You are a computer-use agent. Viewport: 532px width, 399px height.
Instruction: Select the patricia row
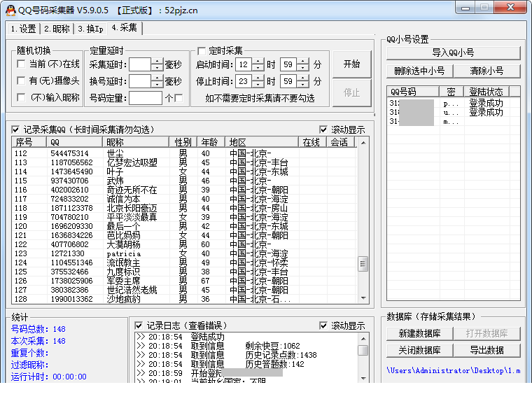tap(185, 253)
